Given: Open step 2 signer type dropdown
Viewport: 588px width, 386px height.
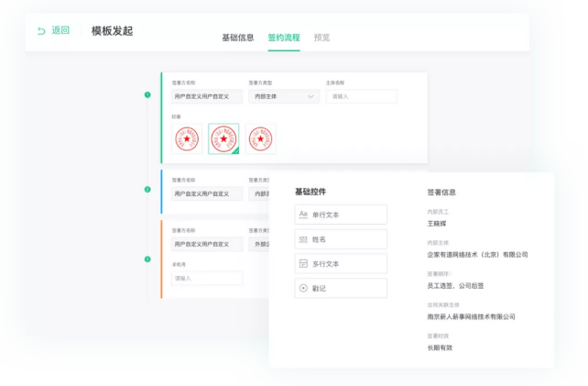Looking at the screenshot, I should pos(259,193).
